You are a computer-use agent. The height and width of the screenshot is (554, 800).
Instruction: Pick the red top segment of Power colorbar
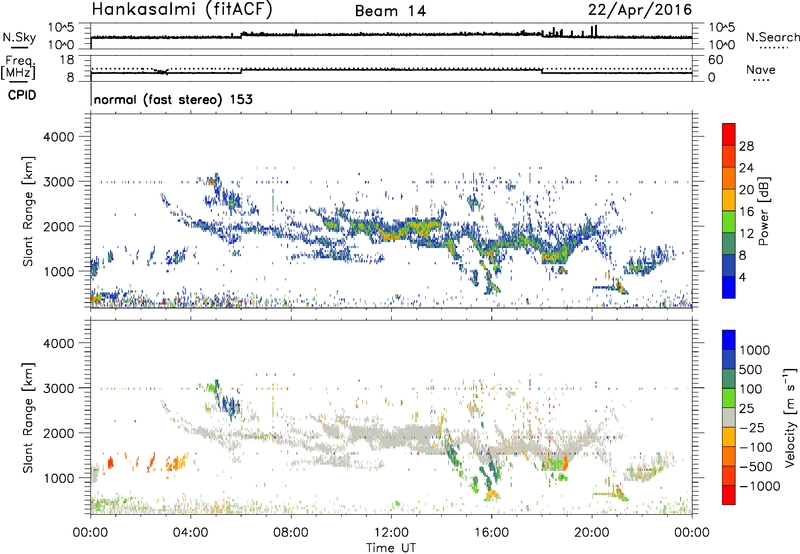coord(729,134)
